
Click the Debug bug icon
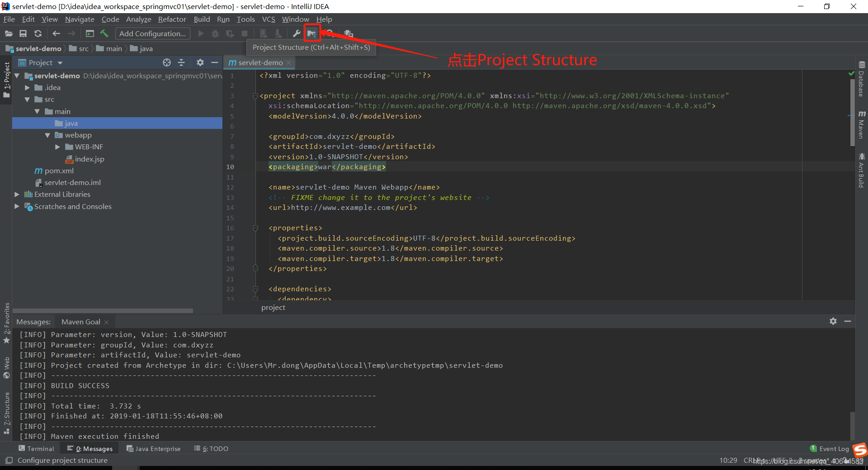click(215, 33)
